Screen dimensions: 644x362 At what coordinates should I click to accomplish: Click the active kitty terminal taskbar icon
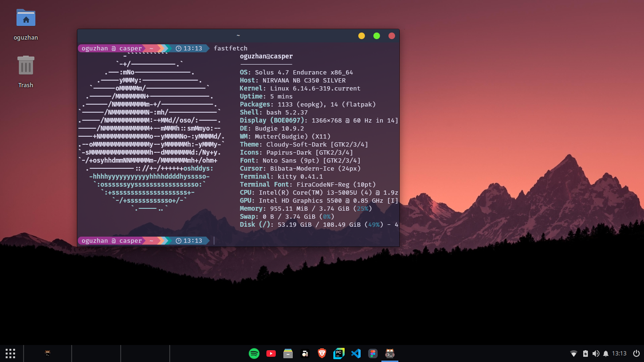pos(390,353)
